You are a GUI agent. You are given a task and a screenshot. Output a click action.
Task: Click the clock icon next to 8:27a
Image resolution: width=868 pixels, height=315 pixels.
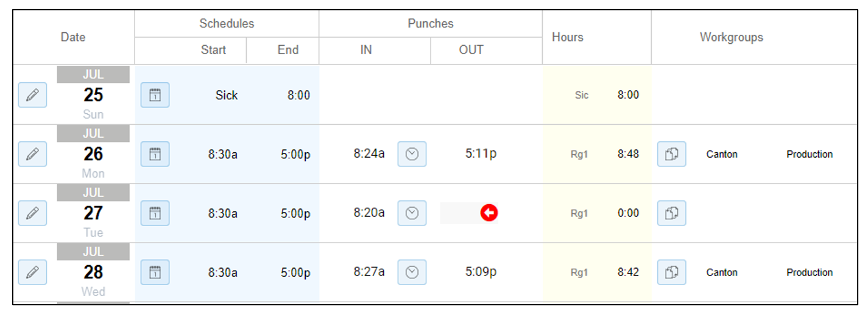(412, 272)
